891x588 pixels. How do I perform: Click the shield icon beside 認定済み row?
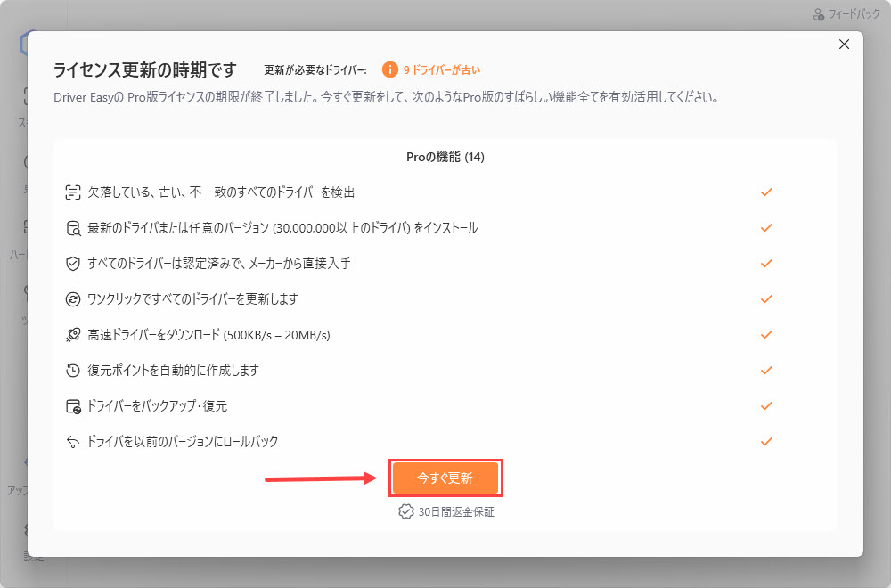coord(73,264)
